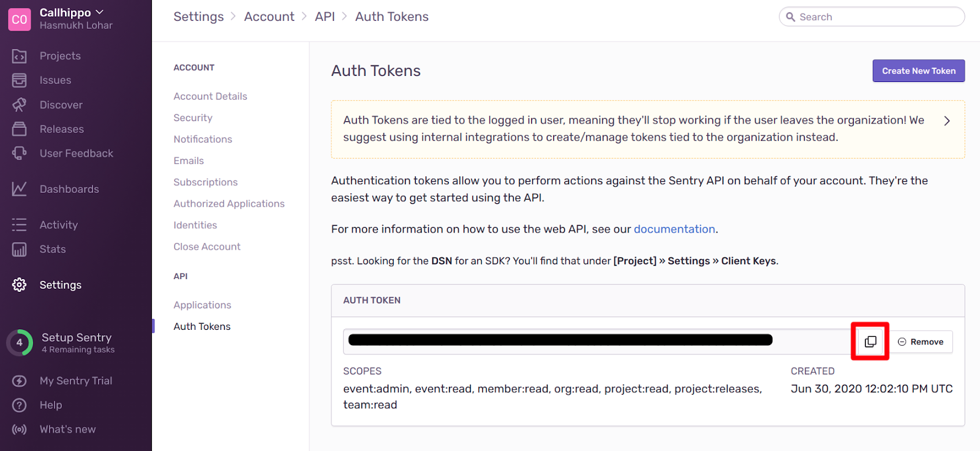This screenshot has width=980, height=451.
Task: Click Account in the breadcrumb
Action: pyautogui.click(x=269, y=17)
